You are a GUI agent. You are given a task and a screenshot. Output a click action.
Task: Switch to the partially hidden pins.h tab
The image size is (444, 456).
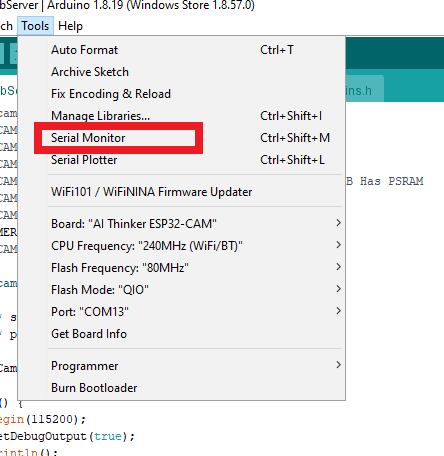[x=364, y=90]
